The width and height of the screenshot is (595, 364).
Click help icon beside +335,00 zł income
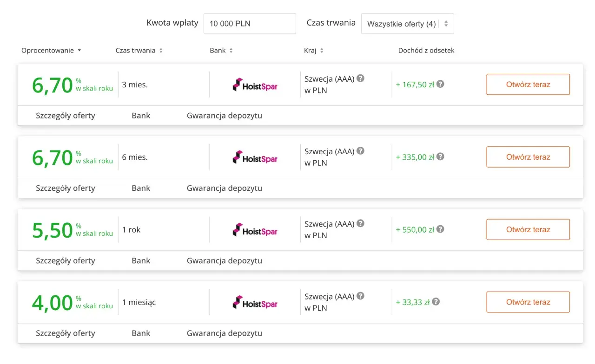click(440, 156)
